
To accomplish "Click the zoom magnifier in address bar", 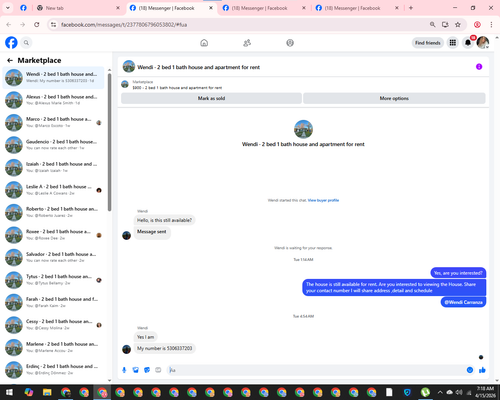I will tap(432, 24).
